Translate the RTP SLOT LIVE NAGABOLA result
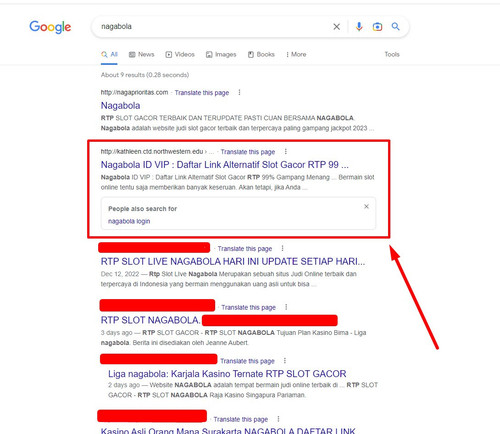The width and height of the screenshot is (500, 434). (245, 249)
